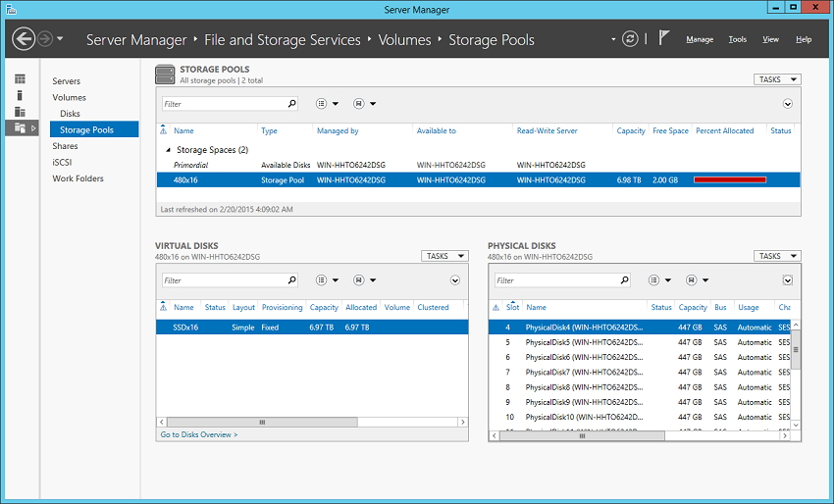Click the back navigation arrow

click(24, 39)
